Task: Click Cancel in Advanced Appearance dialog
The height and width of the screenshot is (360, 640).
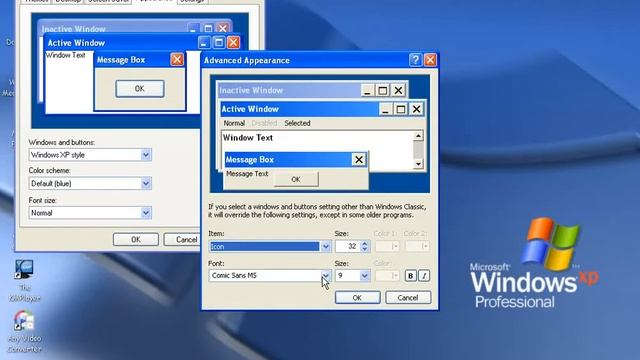Action: [408, 298]
